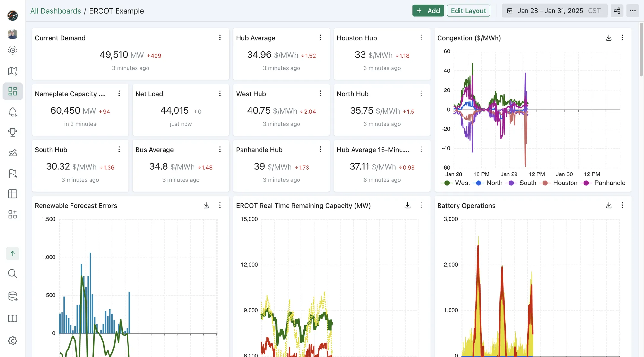
Task: Open the West Hub card kebab menu
Action: [320, 93]
